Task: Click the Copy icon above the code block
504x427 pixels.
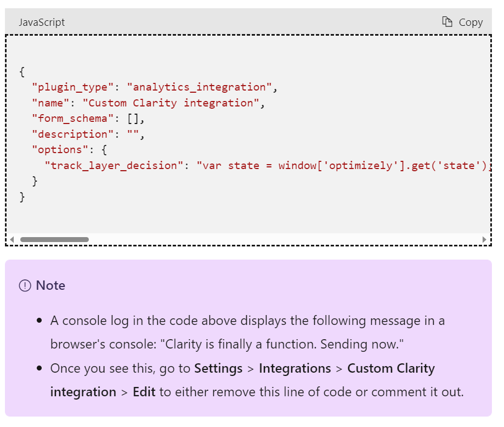Action: pos(448,22)
